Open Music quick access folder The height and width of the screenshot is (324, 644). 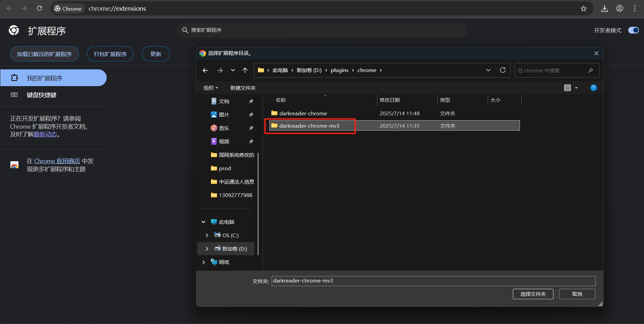click(x=224, y=128)
